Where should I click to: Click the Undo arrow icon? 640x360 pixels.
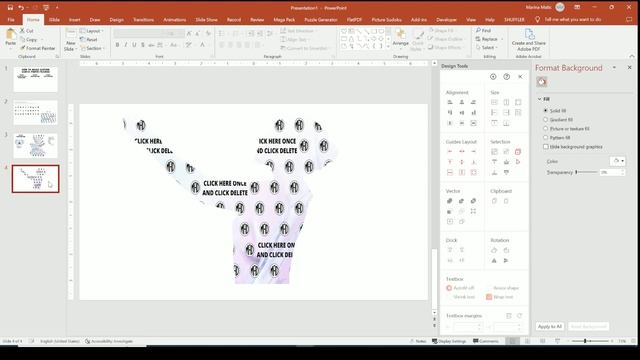[x=20, y=7]
